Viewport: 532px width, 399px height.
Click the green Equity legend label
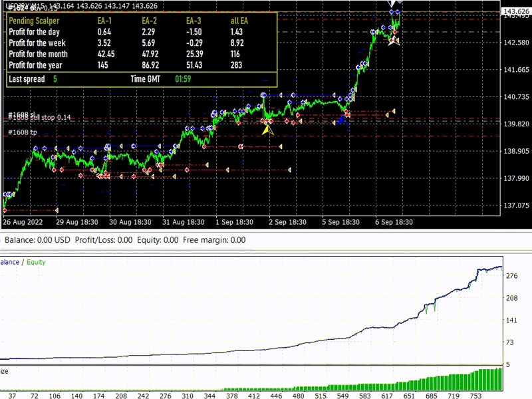point(36,262)
